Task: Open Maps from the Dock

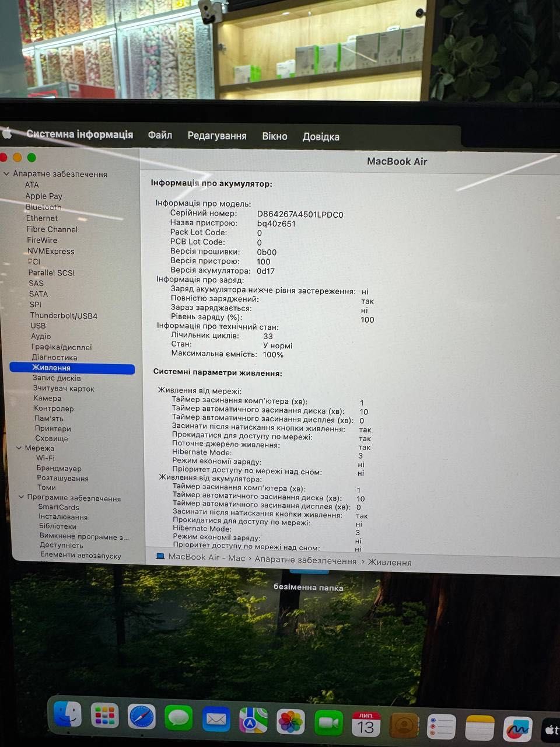Action: coord(253,720)
